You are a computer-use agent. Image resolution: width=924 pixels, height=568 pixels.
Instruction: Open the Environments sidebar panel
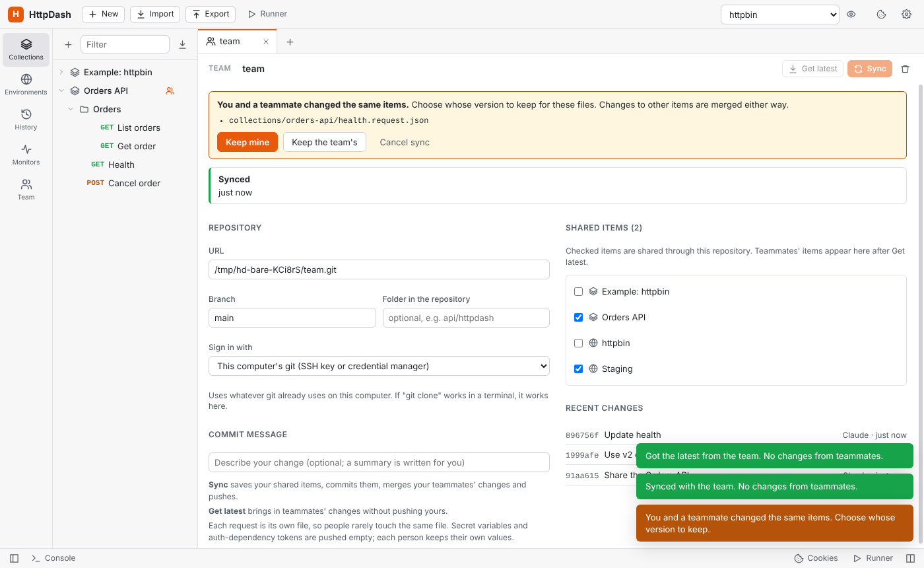(26, 85)
